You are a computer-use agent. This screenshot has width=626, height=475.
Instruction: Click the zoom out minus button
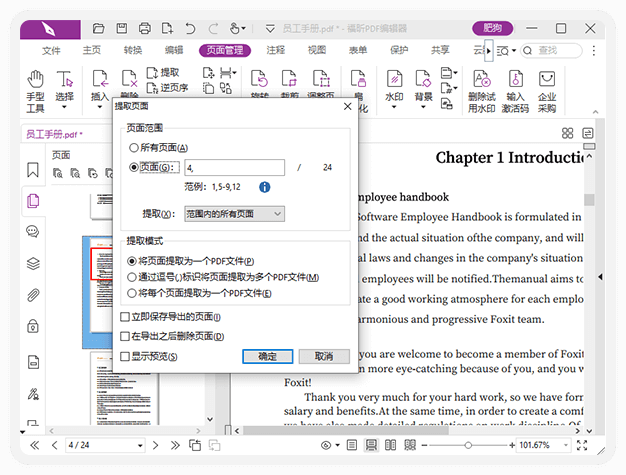(x=424, y=445)
